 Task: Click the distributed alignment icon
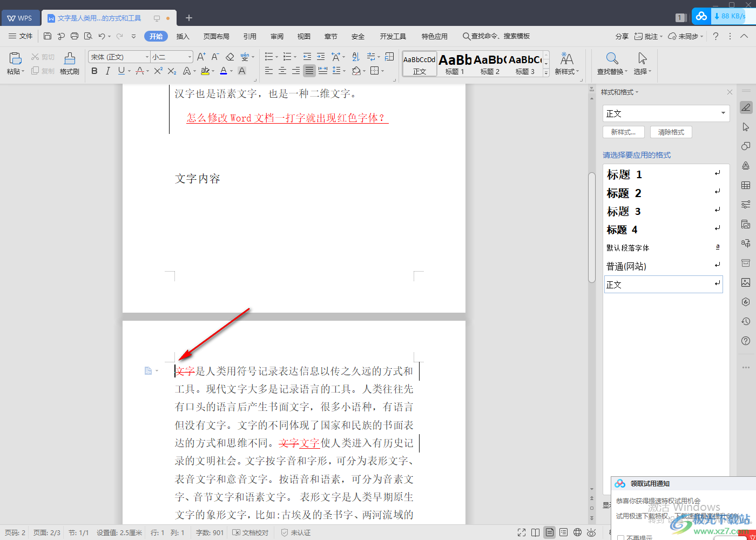point(323,71)
